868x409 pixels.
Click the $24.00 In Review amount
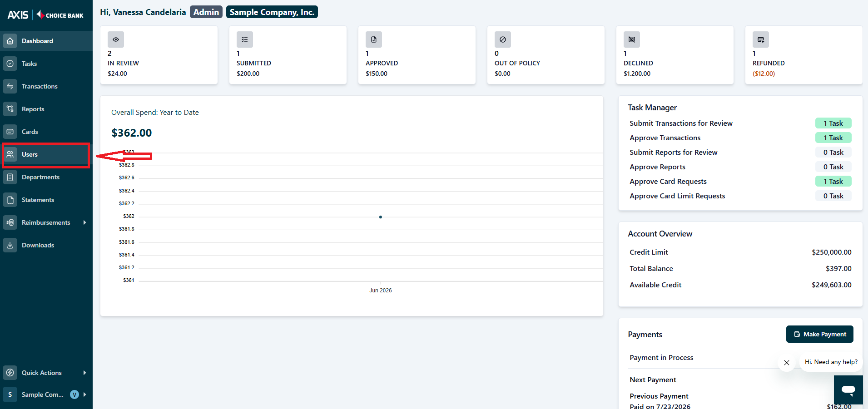coord(117,74)
